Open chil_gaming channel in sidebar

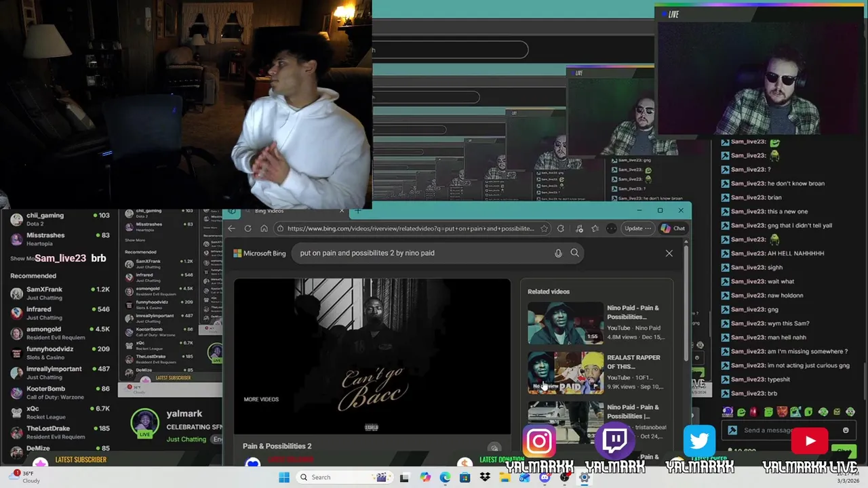pos(60,220)
